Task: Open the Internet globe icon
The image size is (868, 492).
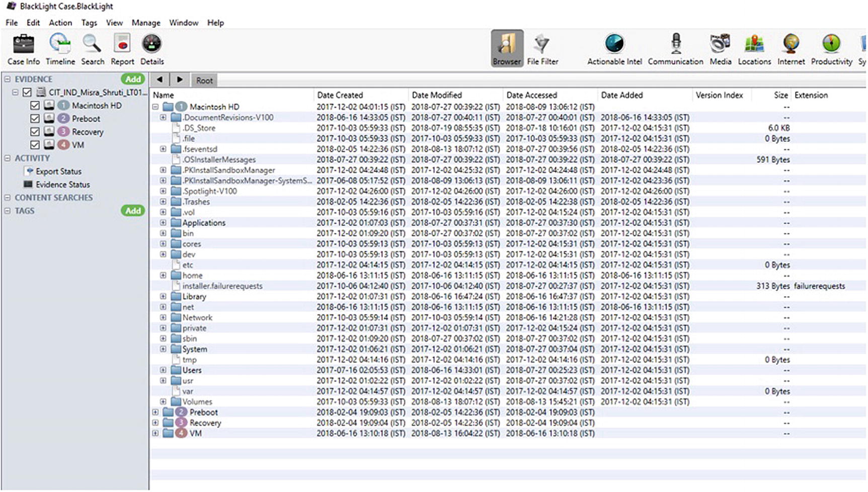Action: point(791,44)
